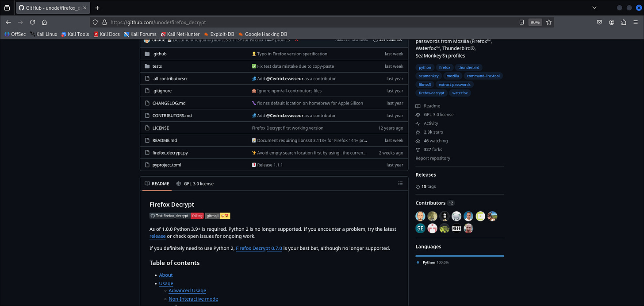This screenshot has width=644, height=306.
Task: Open the Contributors 12 heading link
Action: (435, 203)
